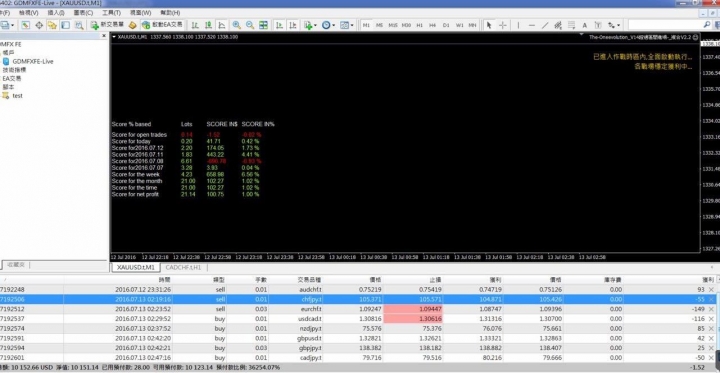
Task: Open the Strategy Tester icon
Action: (79, 25)
